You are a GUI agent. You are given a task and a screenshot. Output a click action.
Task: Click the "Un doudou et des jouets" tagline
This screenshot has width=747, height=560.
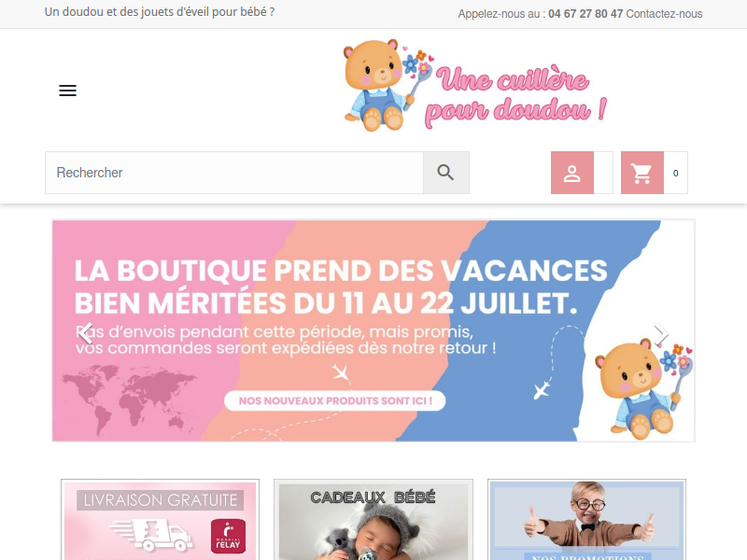pyautogui.click(x=160, y=12)
